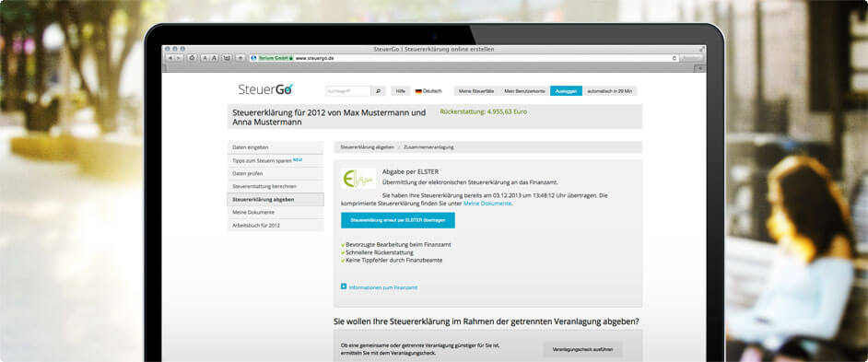The image size is (868, 362).
Task: Open the Deutsch language selector
Action: [x=428, y=91]
